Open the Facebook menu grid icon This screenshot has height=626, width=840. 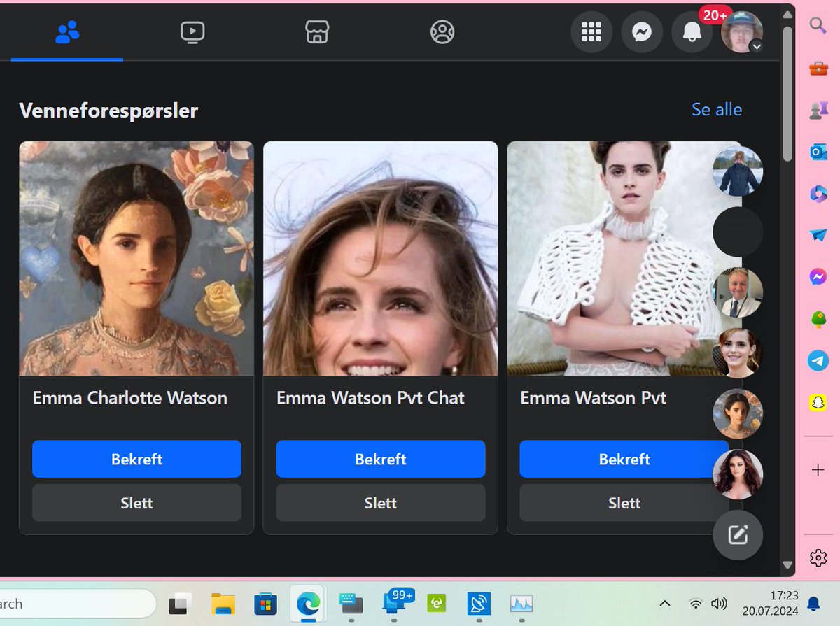(x=591, y=32)
